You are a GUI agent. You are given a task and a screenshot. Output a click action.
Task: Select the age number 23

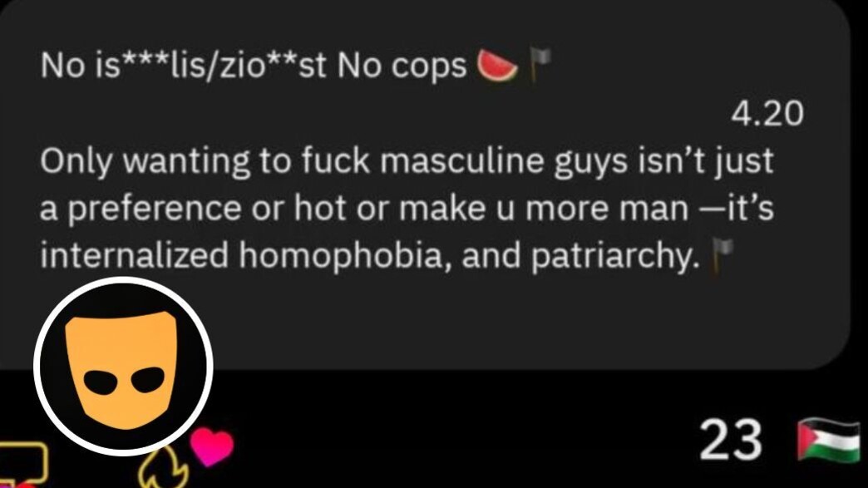click(x=731, y=441)
